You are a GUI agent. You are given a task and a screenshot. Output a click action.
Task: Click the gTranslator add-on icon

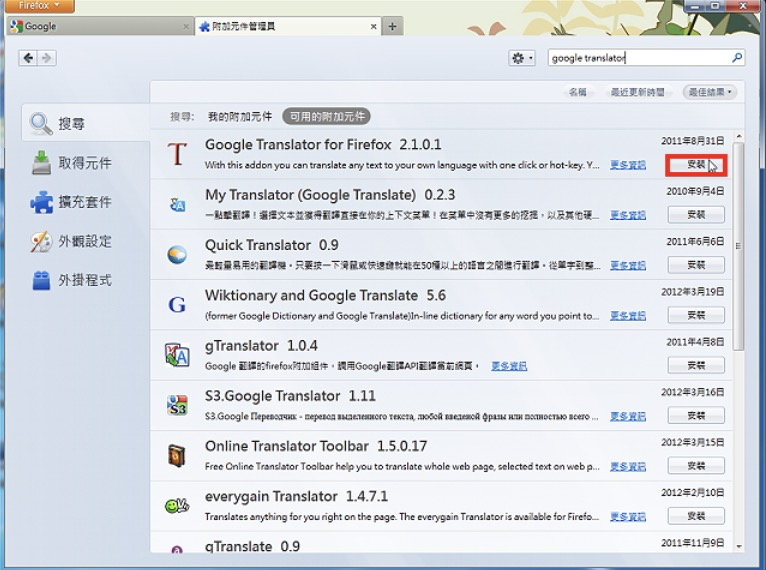point(177,355)
